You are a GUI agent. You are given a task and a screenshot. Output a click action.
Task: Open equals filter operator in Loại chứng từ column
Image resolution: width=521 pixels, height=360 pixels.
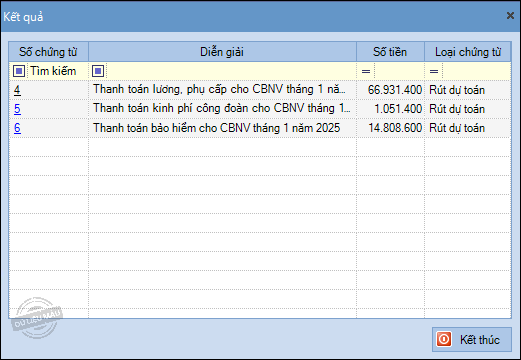(x=434, y=71)
